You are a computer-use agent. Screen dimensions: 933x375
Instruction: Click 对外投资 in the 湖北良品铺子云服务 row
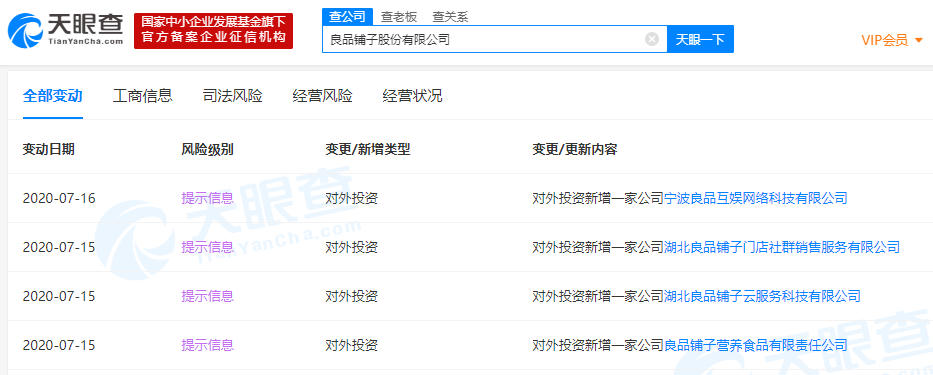tap(351, 296)
